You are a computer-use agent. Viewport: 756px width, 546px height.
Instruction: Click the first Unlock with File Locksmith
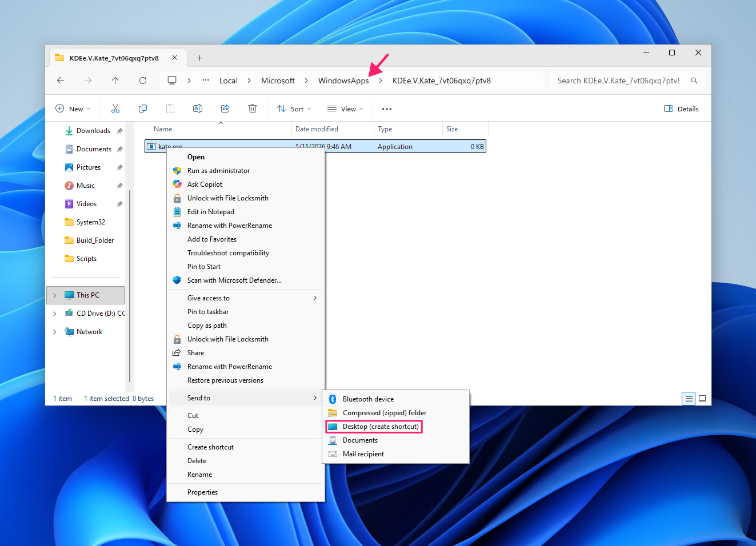point(246,198)
